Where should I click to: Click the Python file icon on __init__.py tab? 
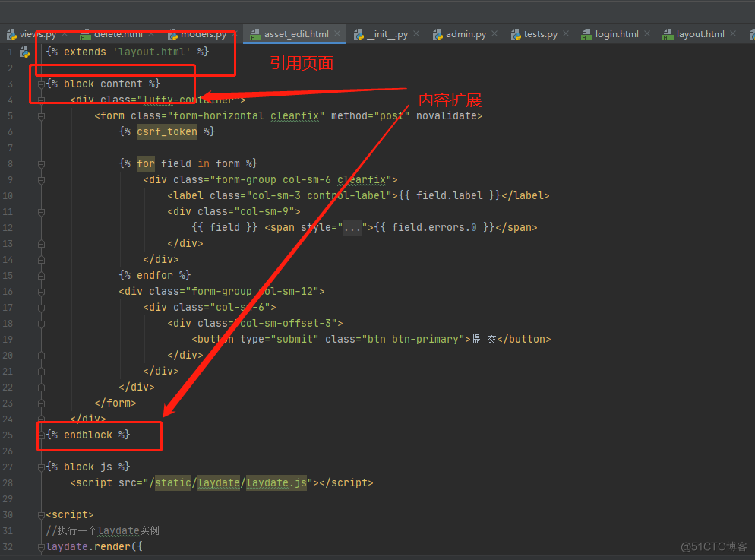point(359,35)
